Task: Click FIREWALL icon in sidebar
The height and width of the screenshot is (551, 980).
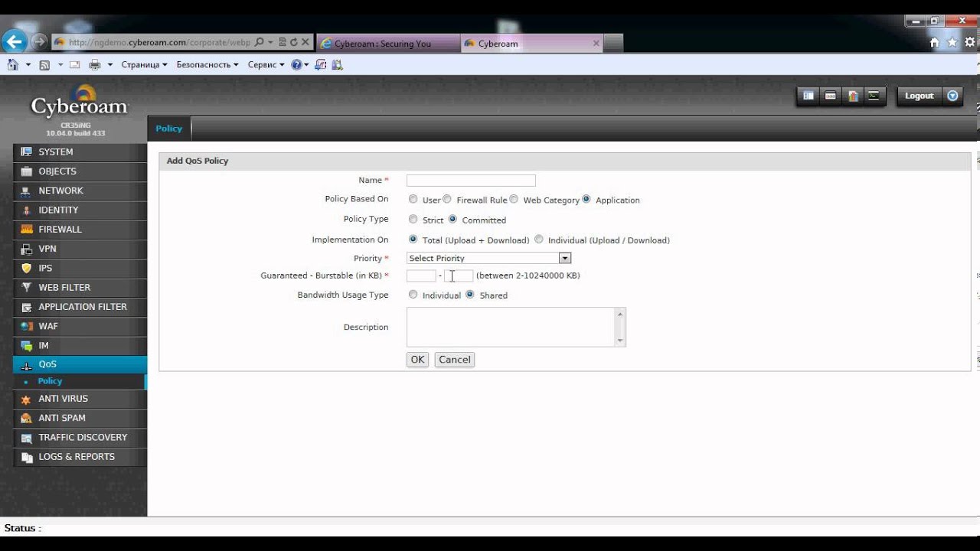Action: coord(27,230)
